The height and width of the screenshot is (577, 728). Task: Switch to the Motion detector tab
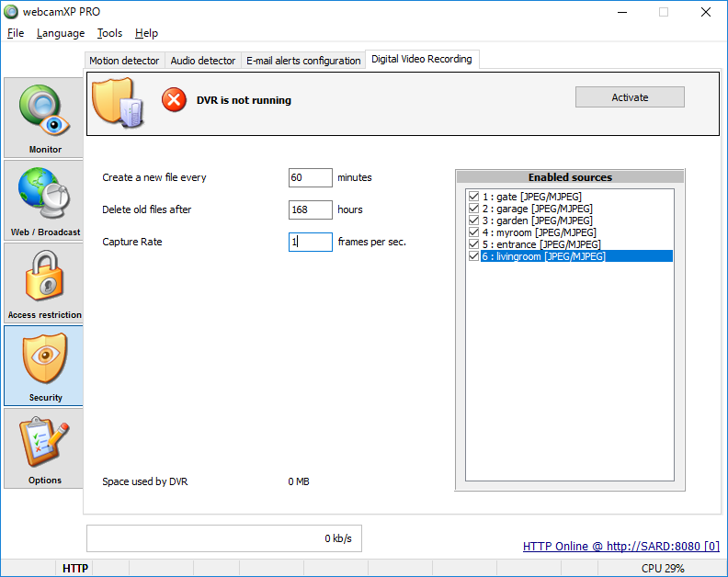pos(124,61)
